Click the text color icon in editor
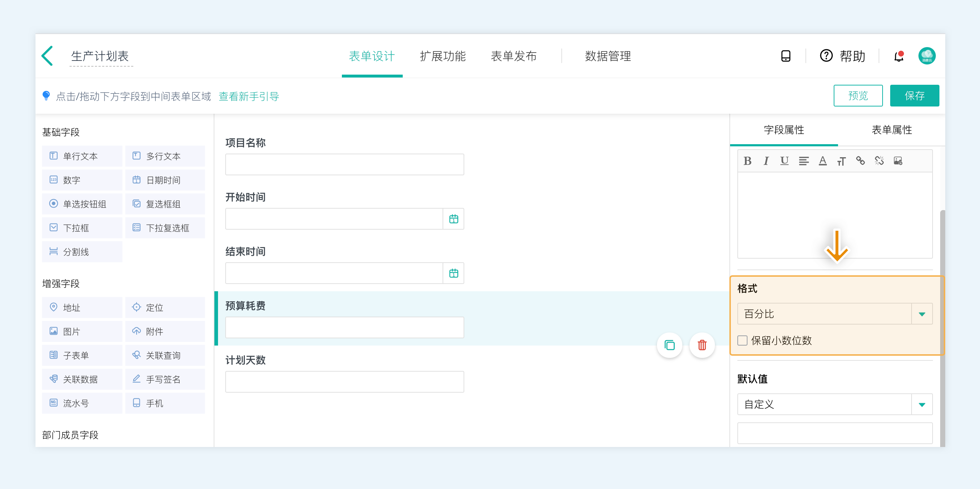Viewport: 980px width, 489px height. [x=822, y=161]
